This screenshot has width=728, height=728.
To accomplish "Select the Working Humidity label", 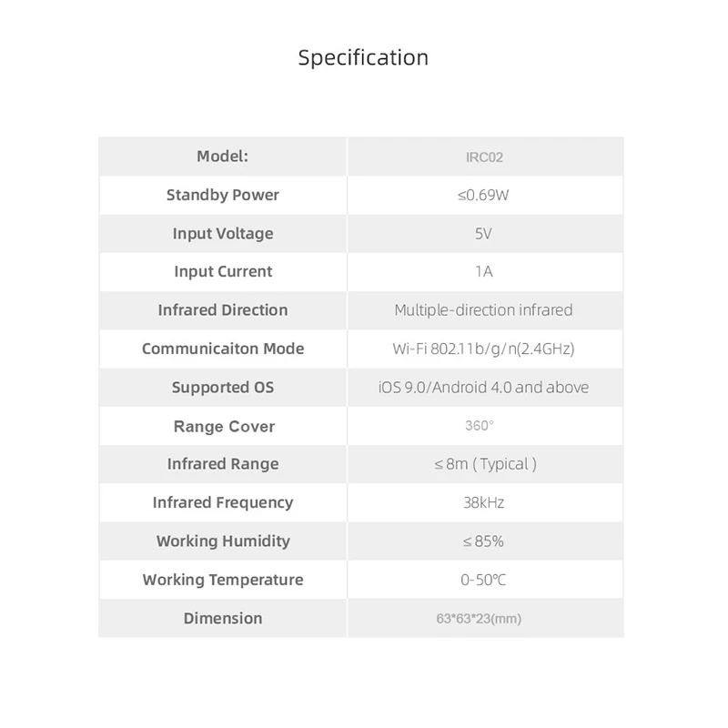I will point(222,541).
